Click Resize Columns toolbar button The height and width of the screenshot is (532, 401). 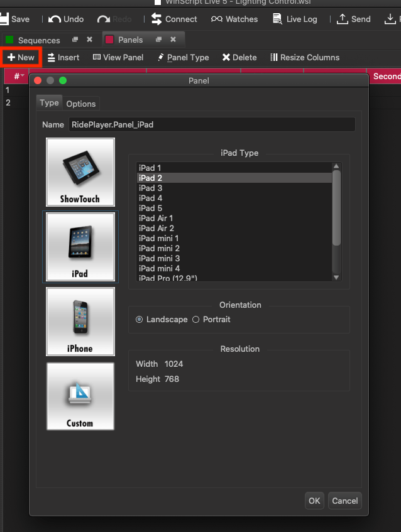(x=305, y=57)
